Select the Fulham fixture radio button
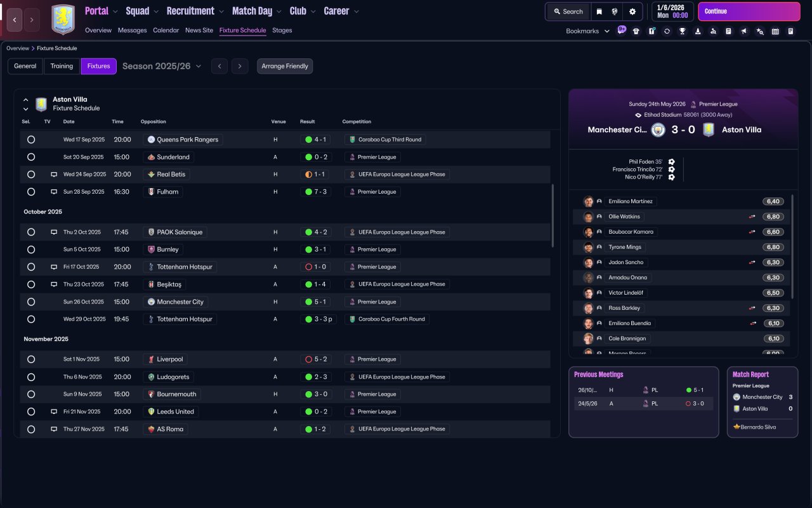Screen dimensions: 812x508 click(x=31, y=192)
